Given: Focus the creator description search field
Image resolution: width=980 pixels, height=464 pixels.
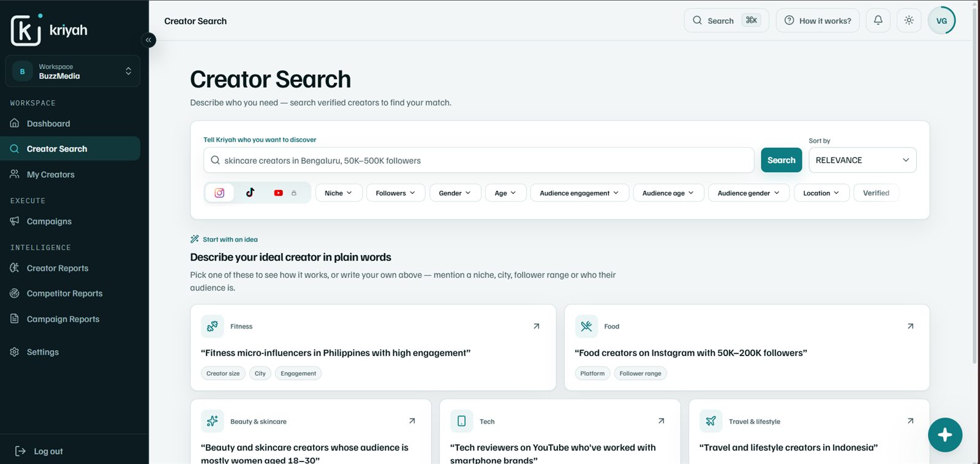Looking at the screenshot, I should click(478, 160).
